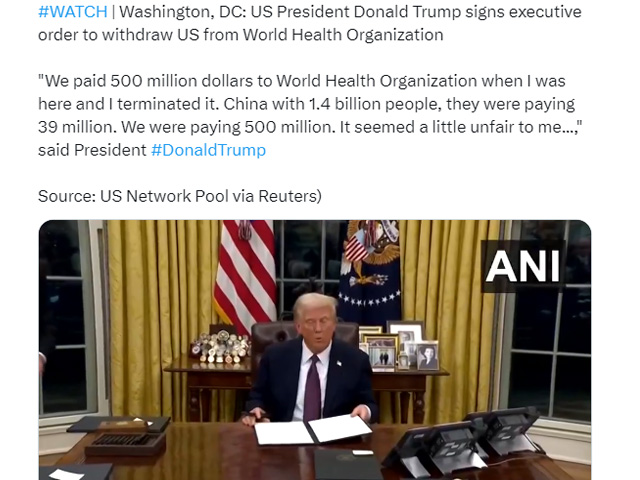Viewport: 640px width, 480px height.
Task: Click the open executive order folder on desk
Action: tap(312, 430)
